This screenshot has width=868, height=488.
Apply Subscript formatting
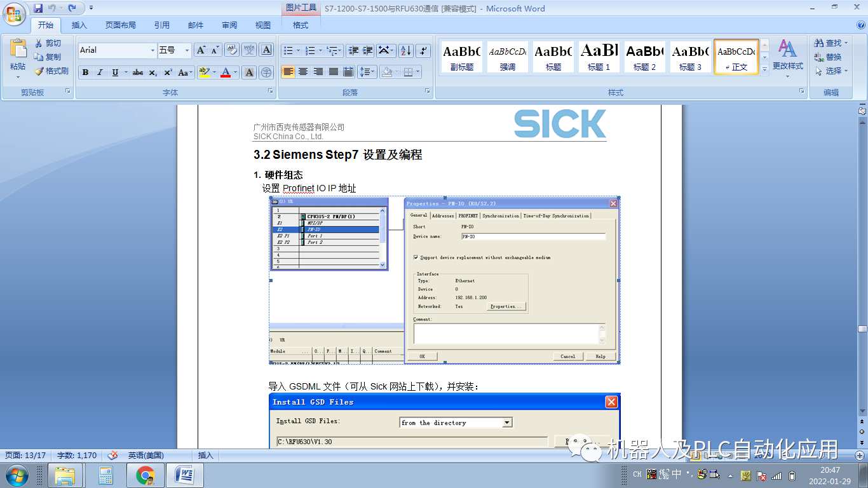click(x=153, y=72)
